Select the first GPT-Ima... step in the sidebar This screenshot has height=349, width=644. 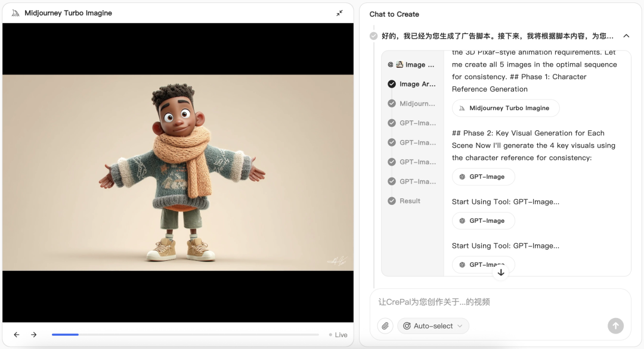tap(412, 123)
